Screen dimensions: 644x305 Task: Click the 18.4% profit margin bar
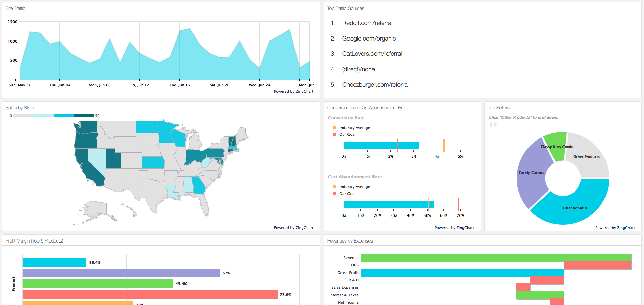54,262
